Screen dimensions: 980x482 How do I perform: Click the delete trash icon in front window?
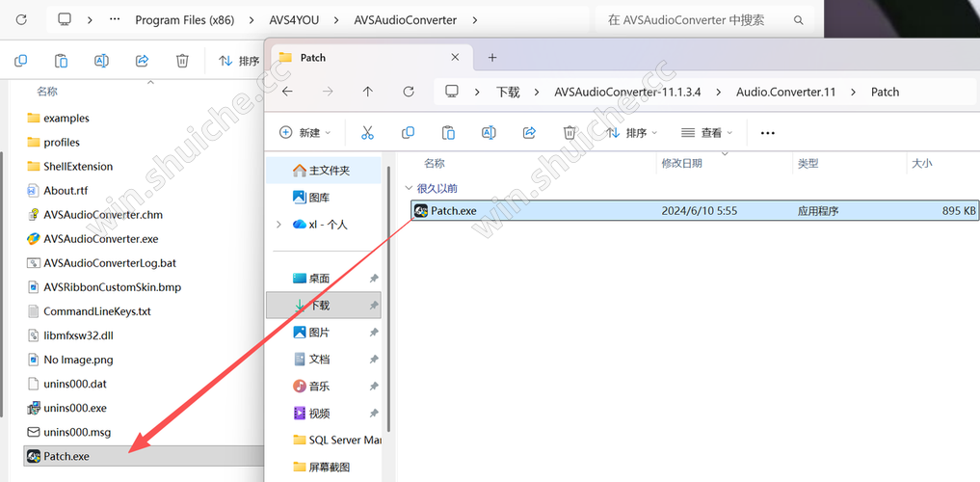pos(569,133)
